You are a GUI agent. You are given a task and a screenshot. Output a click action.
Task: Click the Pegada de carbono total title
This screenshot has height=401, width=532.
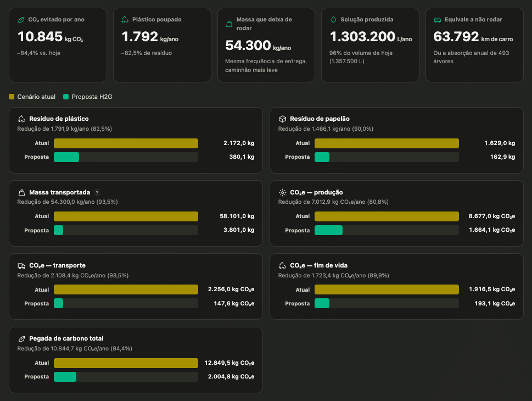(66, 338)
